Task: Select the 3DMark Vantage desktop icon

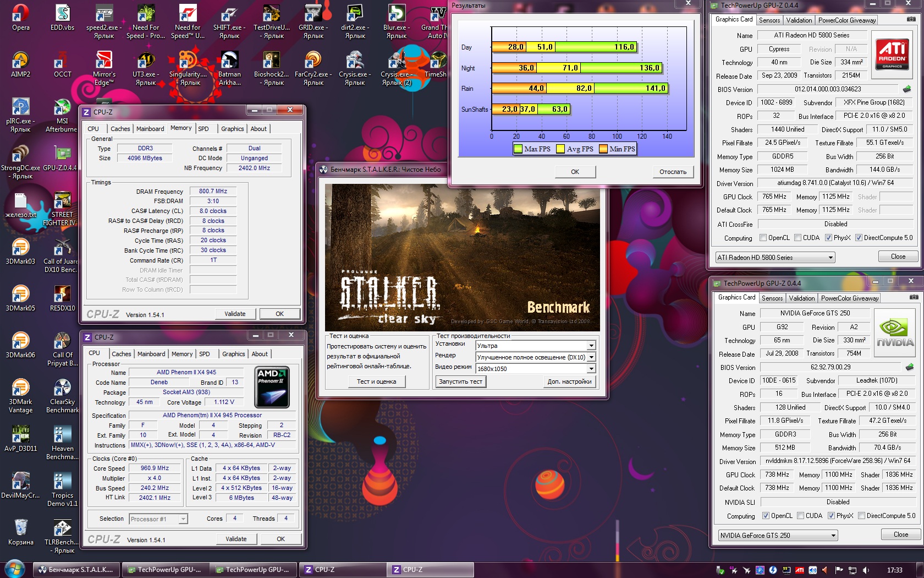Action: point(20,396)
